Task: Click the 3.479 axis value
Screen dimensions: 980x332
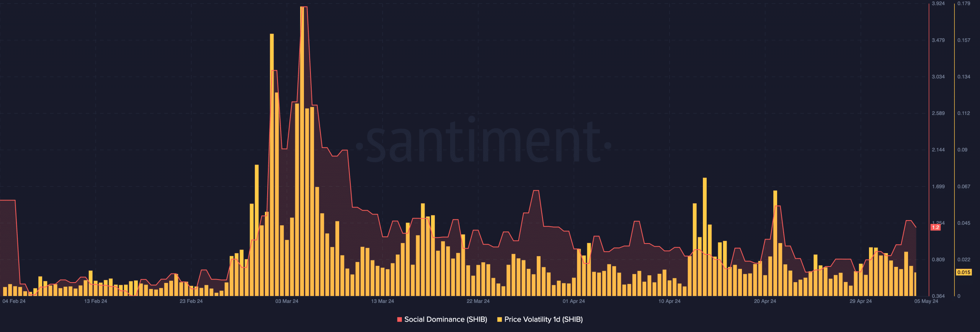Action: (x=938, y=40)
